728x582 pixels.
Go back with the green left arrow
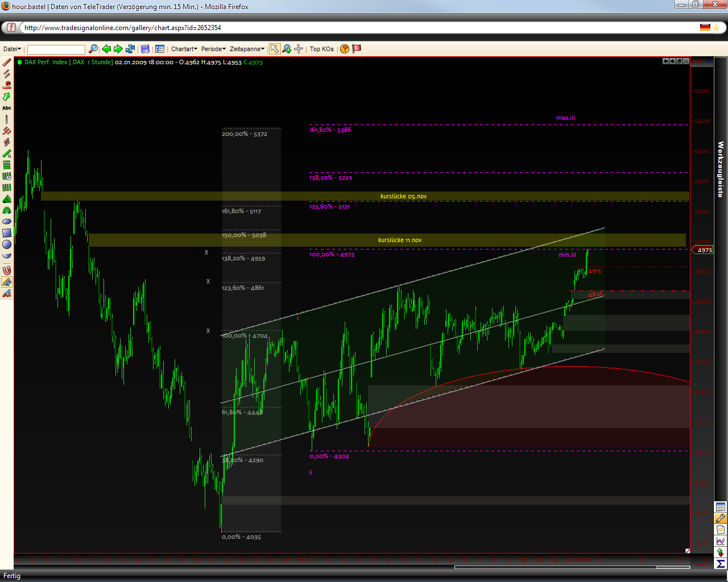click(106, 49)
